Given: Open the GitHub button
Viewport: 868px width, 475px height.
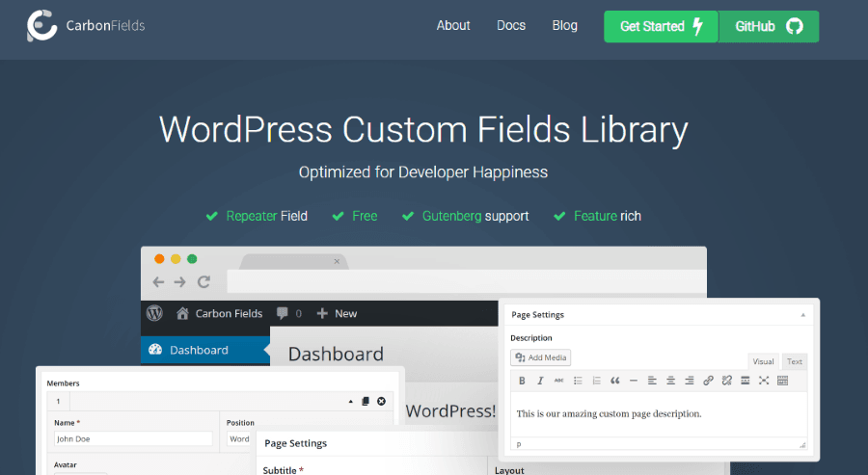Looking at the screenshot, I should click(769, 27).
